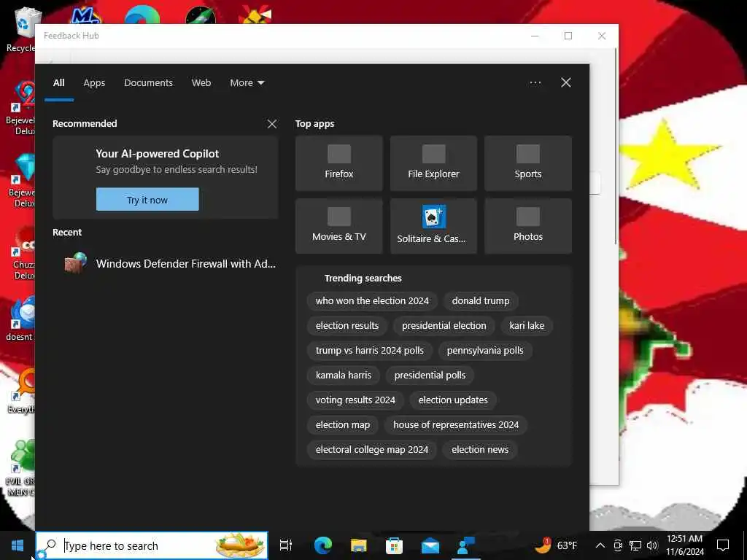Open the weather widget showing 63°F

(555, 545)
